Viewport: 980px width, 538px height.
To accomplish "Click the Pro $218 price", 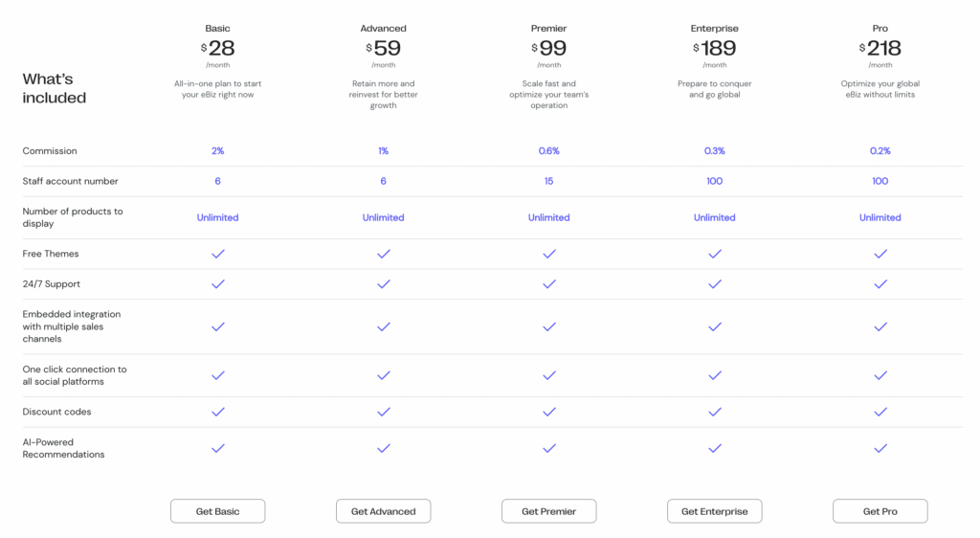I will tap(880, 48).
